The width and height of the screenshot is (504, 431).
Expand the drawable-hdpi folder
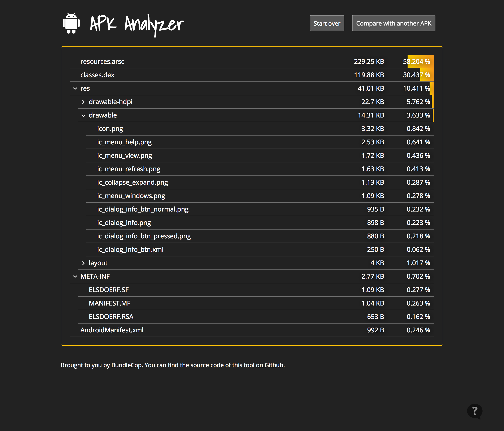(x=84, y=102)
